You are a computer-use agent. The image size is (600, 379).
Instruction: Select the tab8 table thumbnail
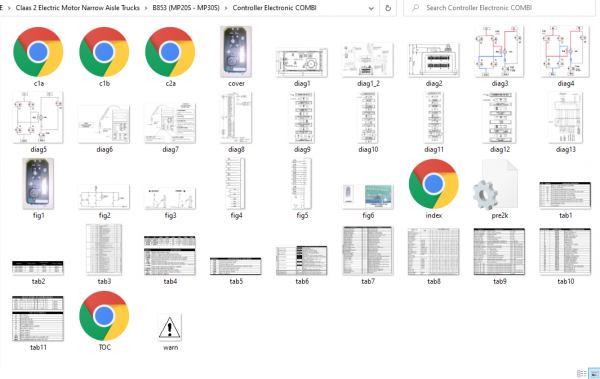(x=434, y=252)
